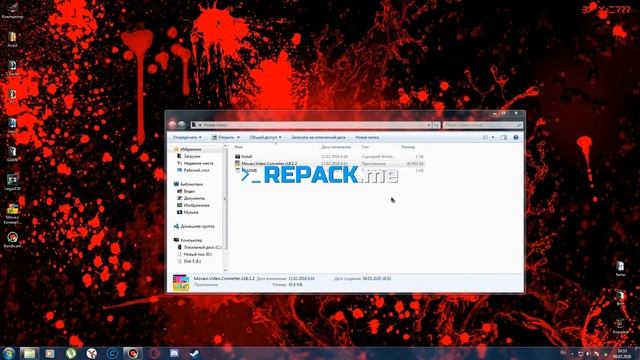
Task: Open the Bandicam taskbar icon
Action: pyautogui.click(x=133, y=353)
